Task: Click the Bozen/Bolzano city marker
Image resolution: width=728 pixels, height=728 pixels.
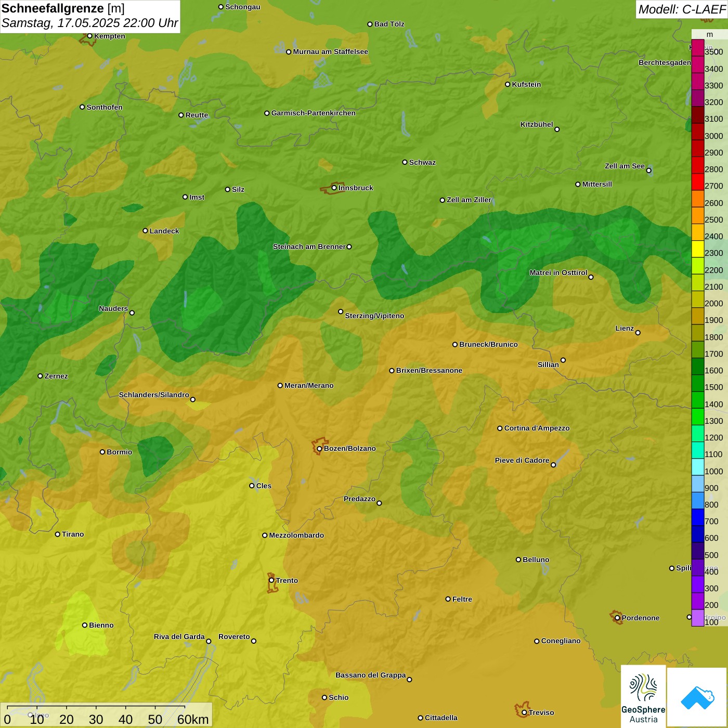Action: (320, 449)
